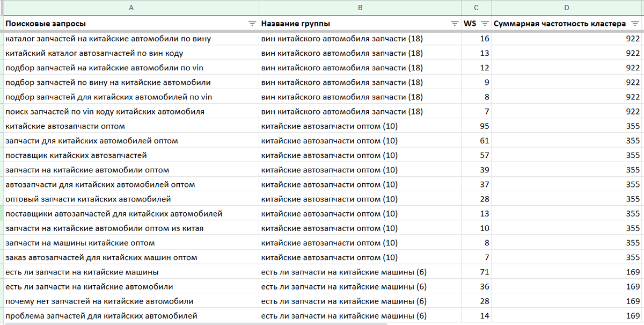Click the Суммарная частотность кластера header cell
This screenshot has height=325, width=644.
click(x=567, y=24)
